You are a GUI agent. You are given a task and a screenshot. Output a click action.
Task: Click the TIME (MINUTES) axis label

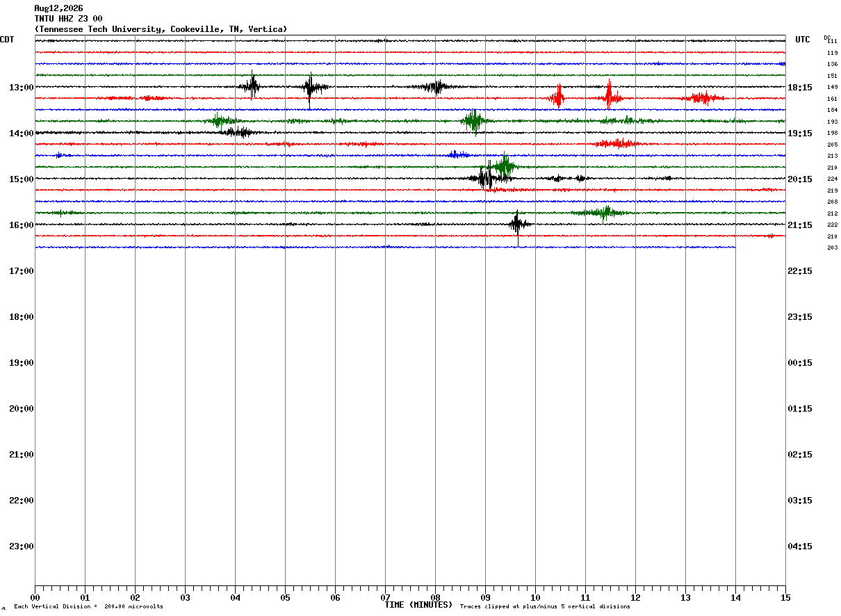tap(418, 605)
